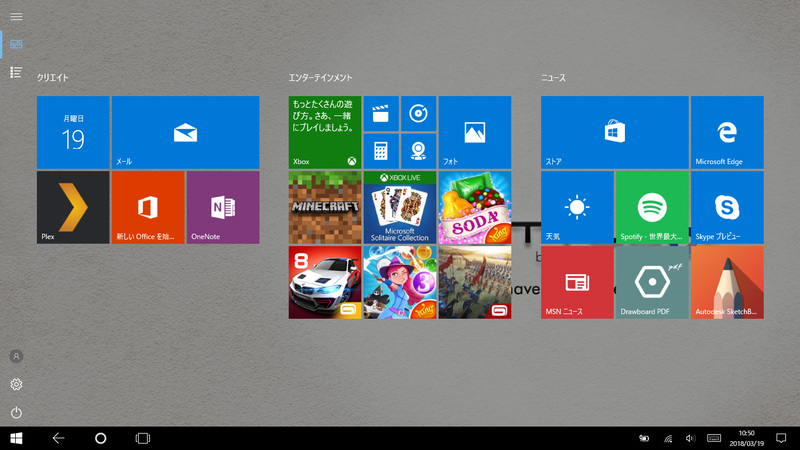Image resolution: width=800 pixels, height=450 pixels.
Task: Click the Windows Start button
Action: pos(16,438)
